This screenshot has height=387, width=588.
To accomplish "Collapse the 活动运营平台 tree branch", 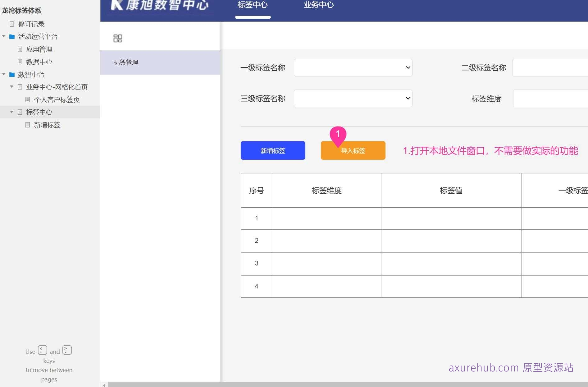I will point(4,36).
